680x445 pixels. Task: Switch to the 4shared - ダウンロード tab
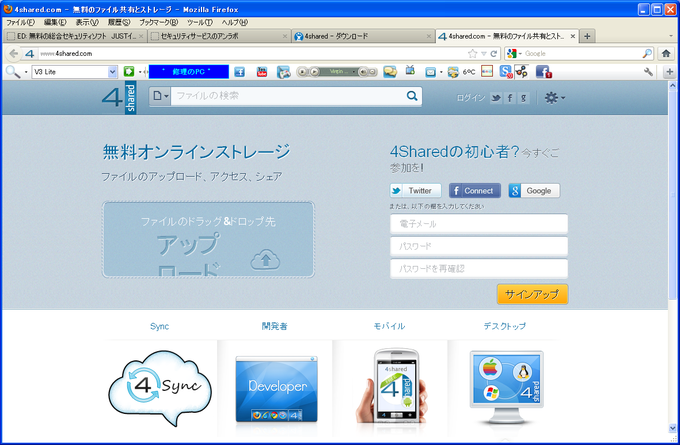point(363,36)
